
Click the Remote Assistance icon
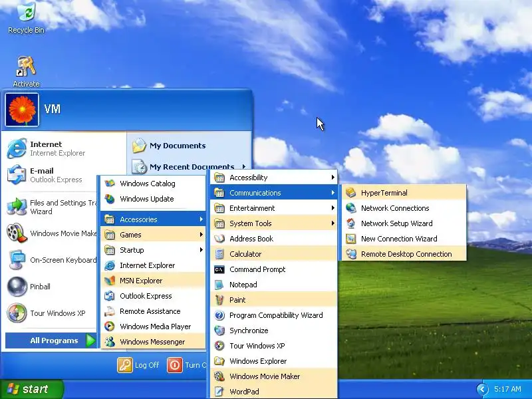(x=109, y=311)
